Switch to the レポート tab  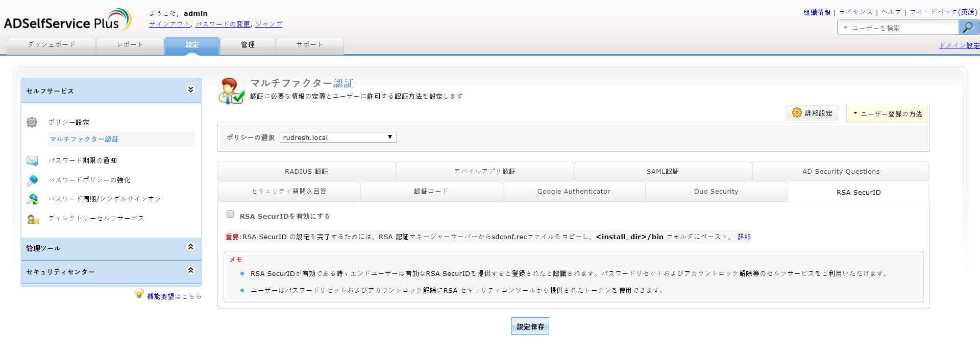tap(130, 45)
